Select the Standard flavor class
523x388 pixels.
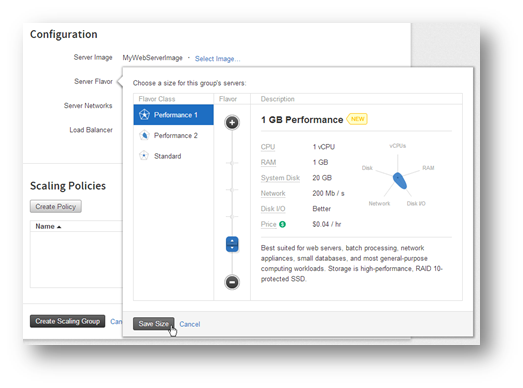(173, 156)
